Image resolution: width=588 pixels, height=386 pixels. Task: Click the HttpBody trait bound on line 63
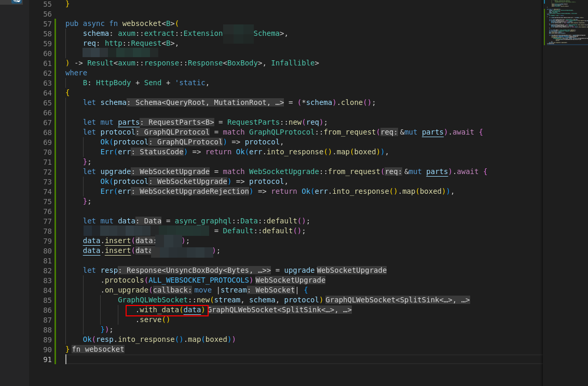[113, 83]
